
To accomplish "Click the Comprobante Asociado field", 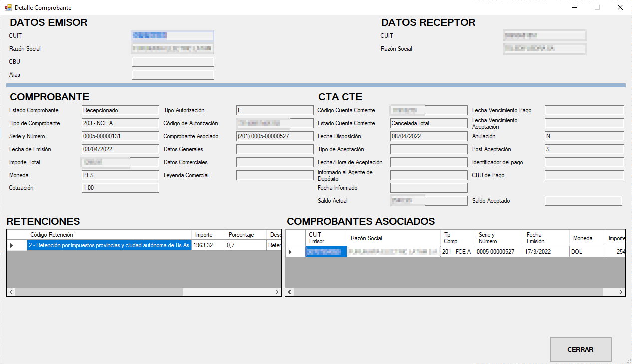I will click(275, 136).
